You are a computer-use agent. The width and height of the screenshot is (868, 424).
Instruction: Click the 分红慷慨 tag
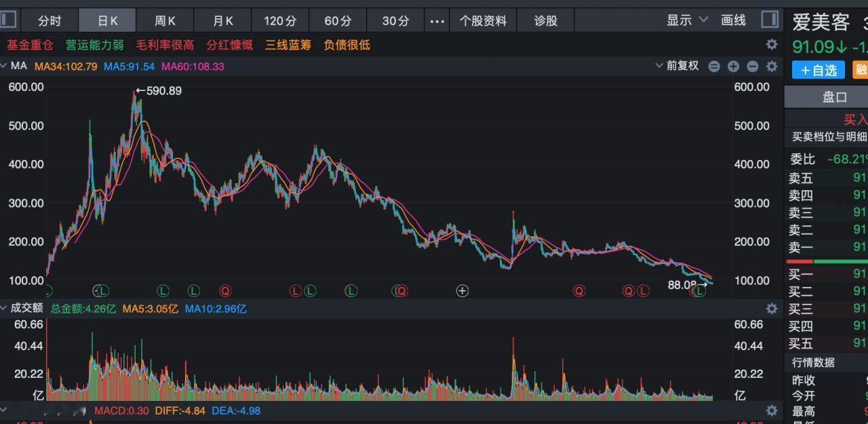(x=230, y=45)
